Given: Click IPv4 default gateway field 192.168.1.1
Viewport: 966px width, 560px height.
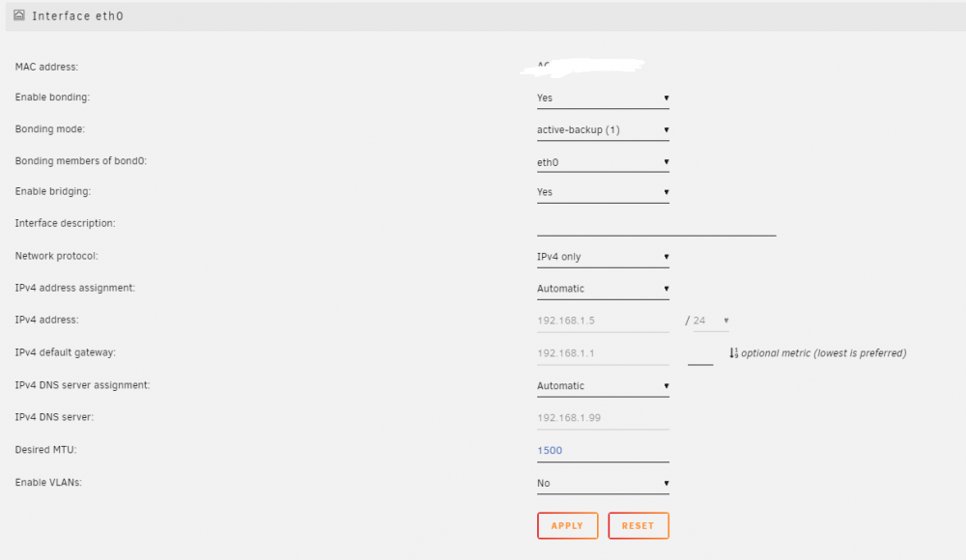Looking at the screenshot, I should (x=603, y=353).
